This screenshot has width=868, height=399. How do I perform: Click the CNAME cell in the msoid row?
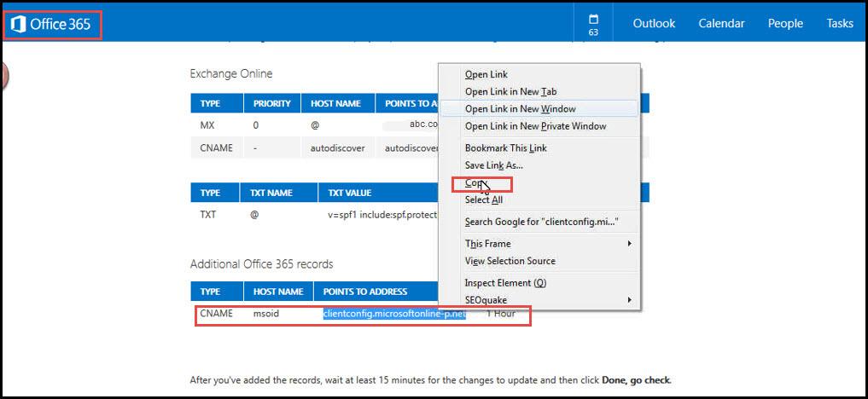[217, 314]
